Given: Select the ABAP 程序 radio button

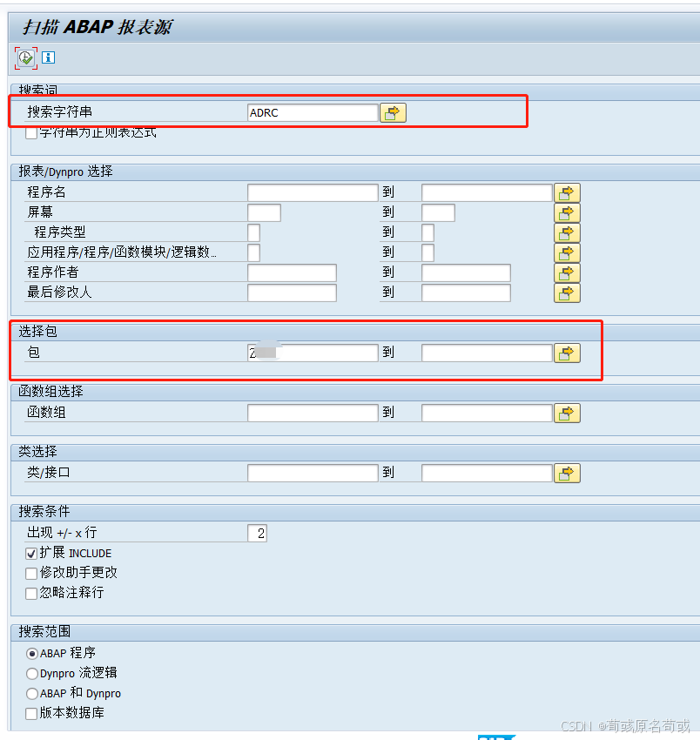Looking at the screenshot, I should coord(32,654).
